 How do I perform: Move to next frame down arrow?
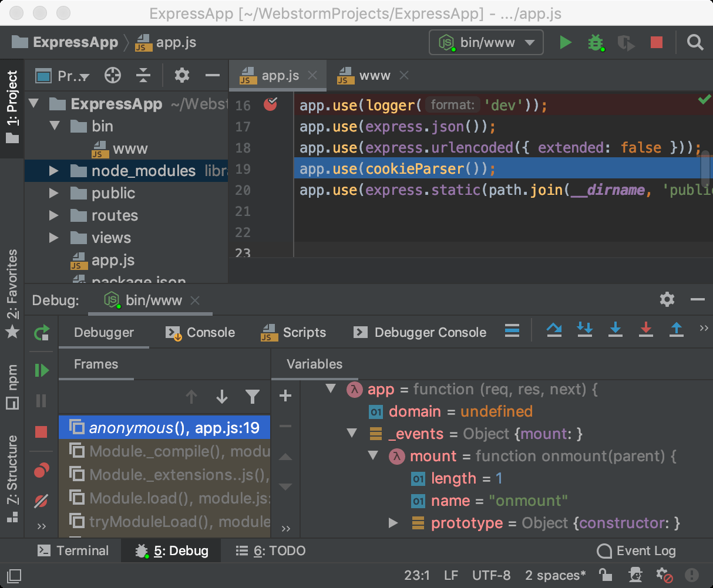(x=222, y=397)
